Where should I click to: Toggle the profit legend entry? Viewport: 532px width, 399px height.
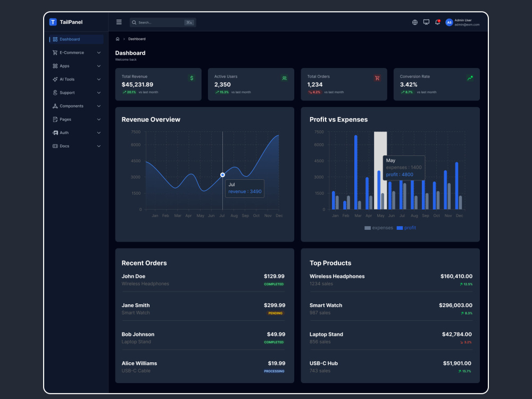point(406,228)
